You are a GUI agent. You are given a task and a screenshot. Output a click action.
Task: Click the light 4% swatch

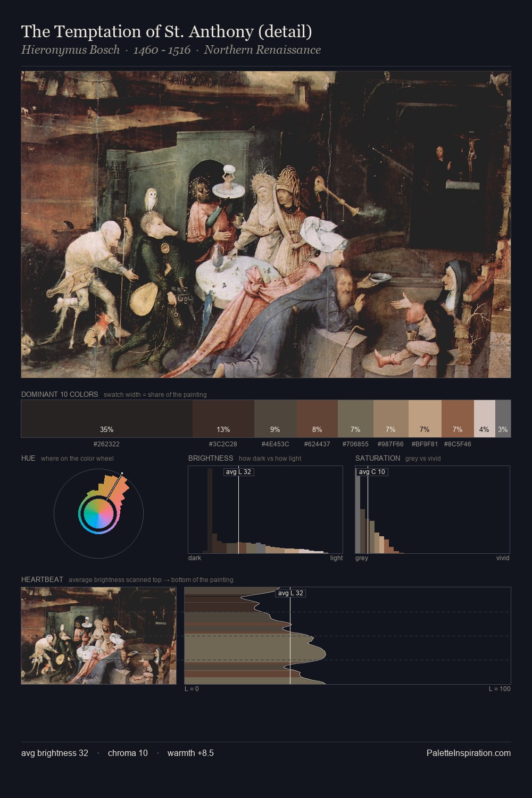click(x=485, y=419)
